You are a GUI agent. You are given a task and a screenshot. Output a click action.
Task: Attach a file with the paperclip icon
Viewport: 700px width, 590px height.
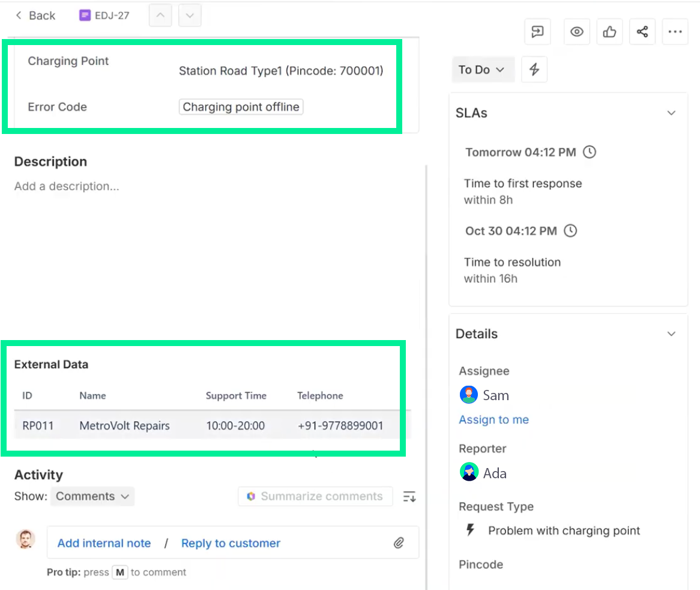tap(399, 543)
